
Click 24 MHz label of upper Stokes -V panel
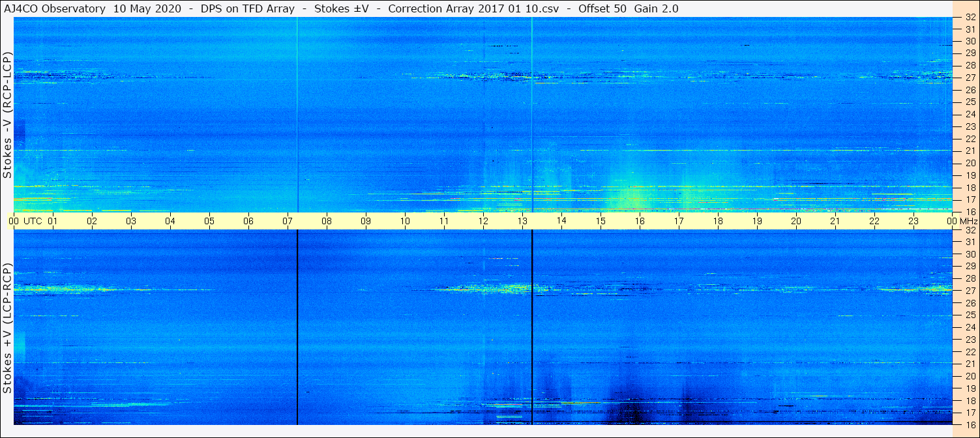[970, 114]
